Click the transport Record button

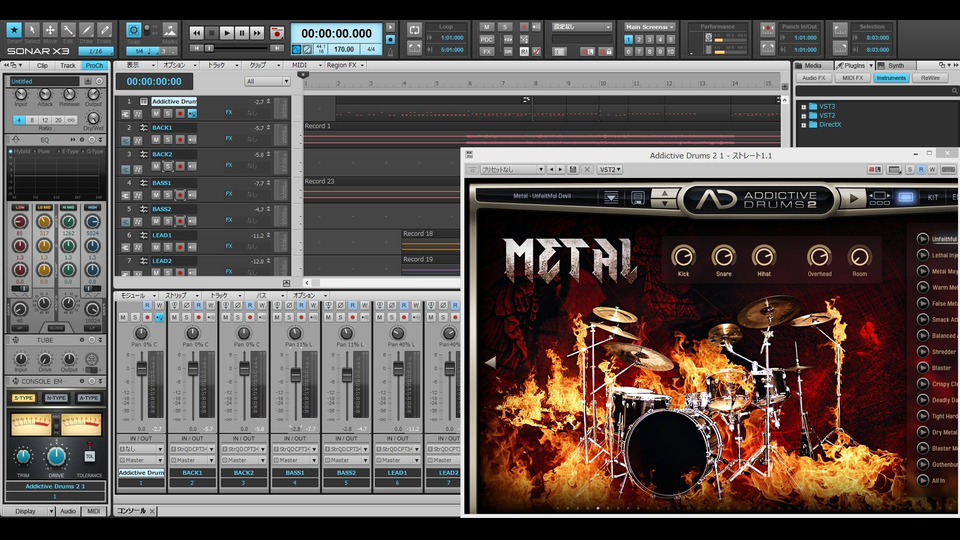277,33
